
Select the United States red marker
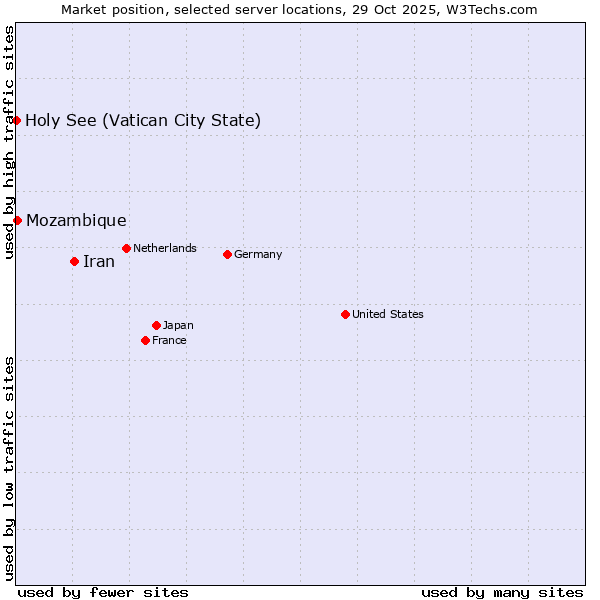345,314
